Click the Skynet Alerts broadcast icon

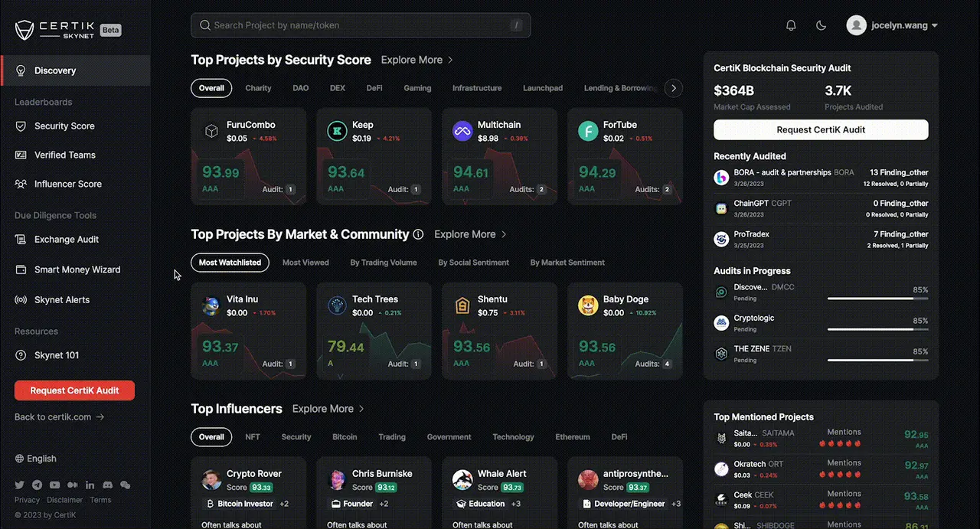pyautogui.click(x=21, y=300)
